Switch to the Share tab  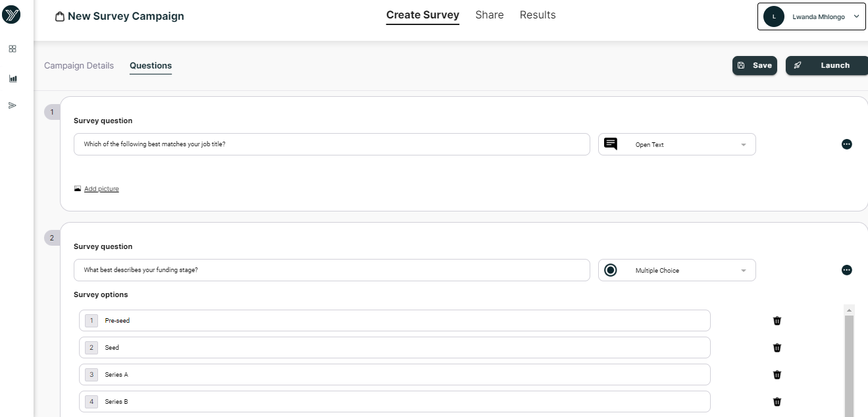click(x=490, y=15)
